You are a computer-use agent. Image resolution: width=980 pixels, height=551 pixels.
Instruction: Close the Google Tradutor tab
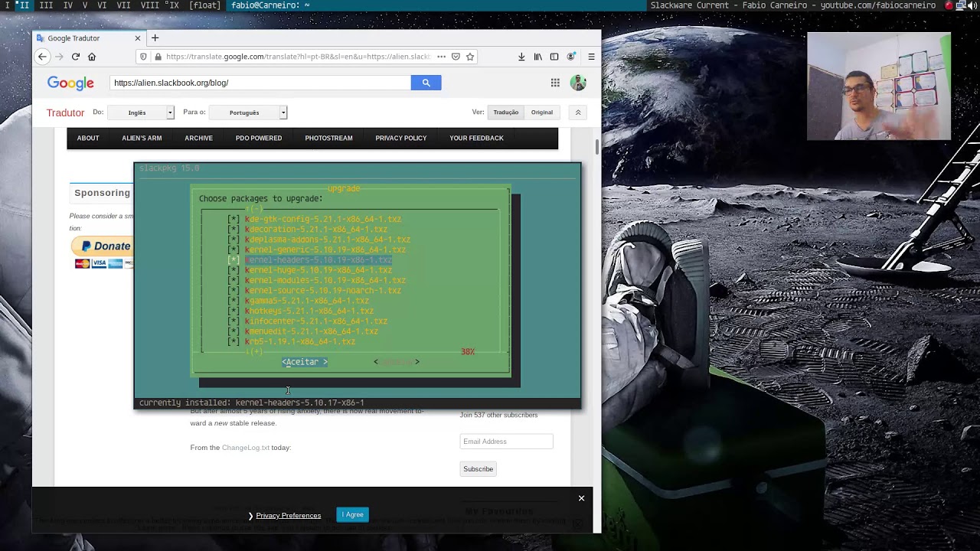tap(138, 38)
